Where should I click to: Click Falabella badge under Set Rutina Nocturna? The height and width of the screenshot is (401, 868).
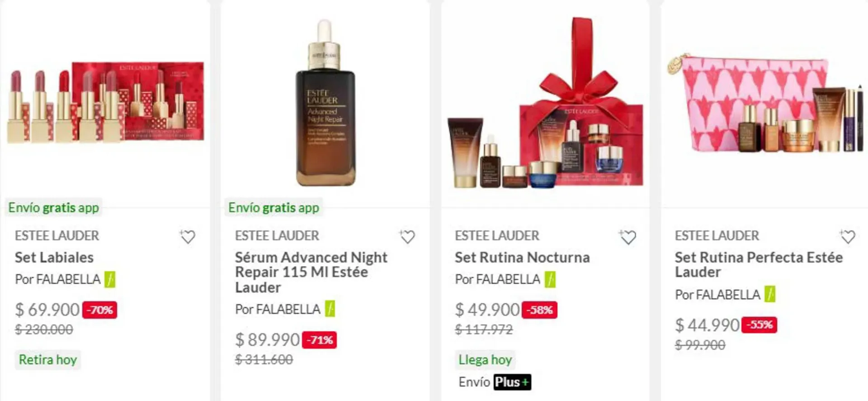(x=550, y=279)
